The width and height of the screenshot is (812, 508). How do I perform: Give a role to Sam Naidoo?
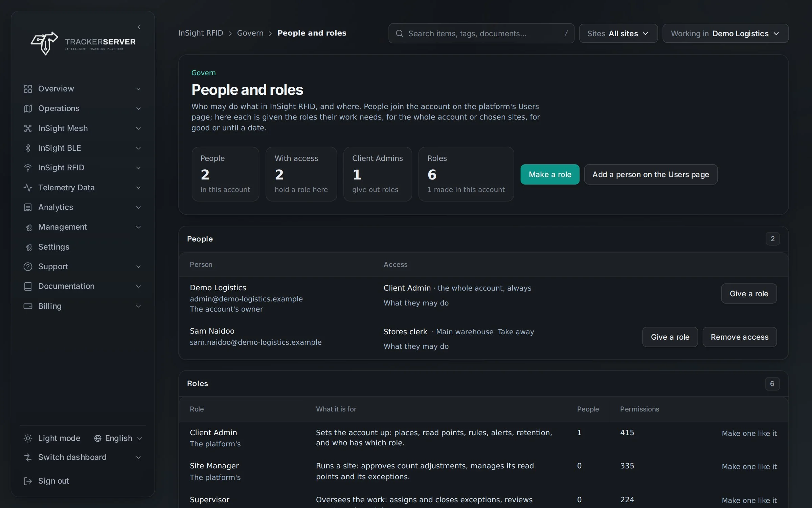670,337
